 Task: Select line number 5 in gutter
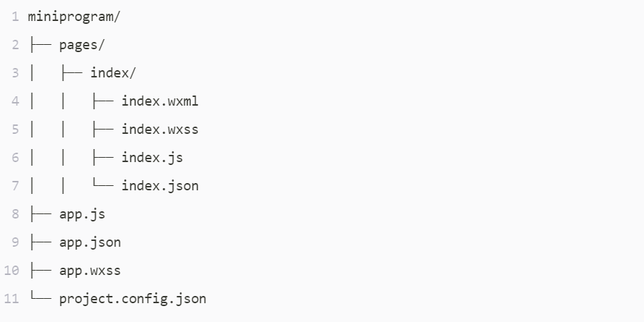click(x=15, y=130)
